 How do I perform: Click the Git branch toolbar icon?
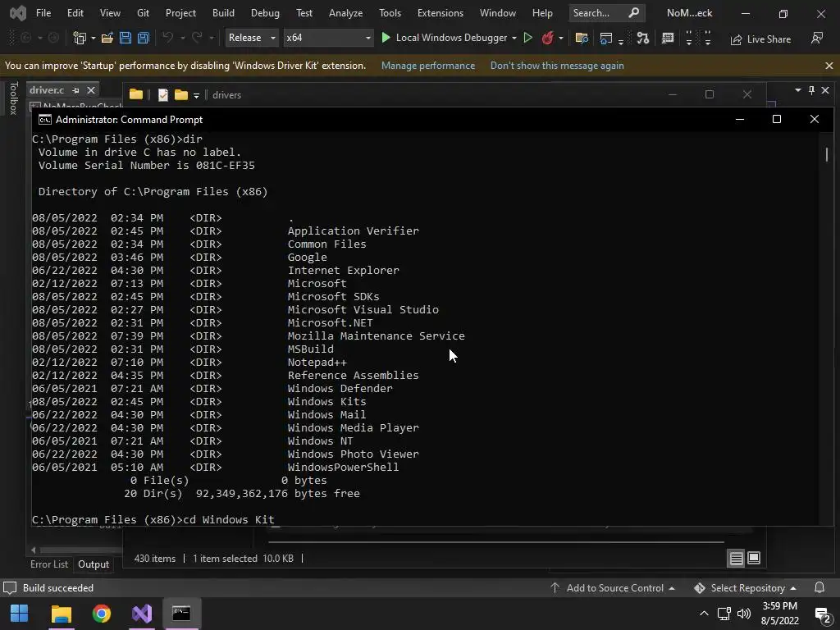pyautogui.click(x=643, y=38)
